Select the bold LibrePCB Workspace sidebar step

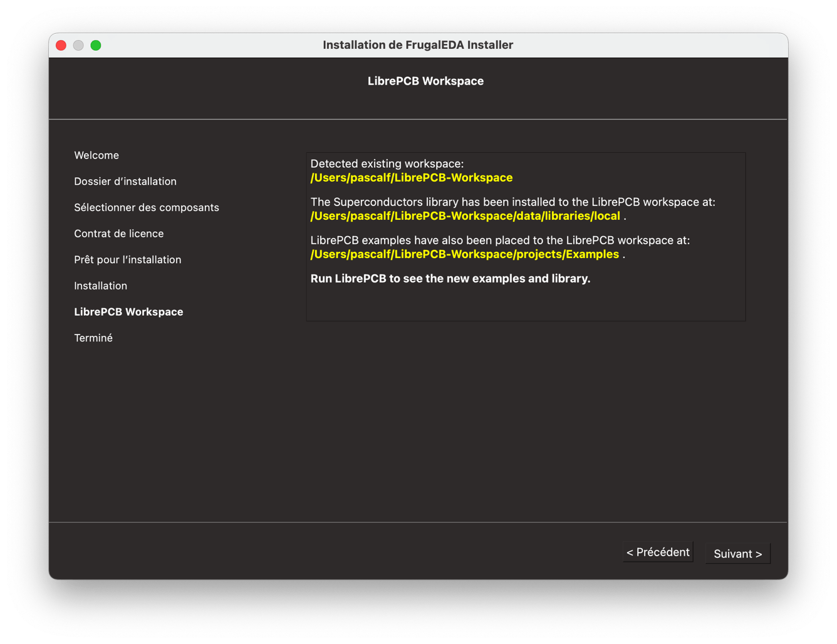click(128, 312)
